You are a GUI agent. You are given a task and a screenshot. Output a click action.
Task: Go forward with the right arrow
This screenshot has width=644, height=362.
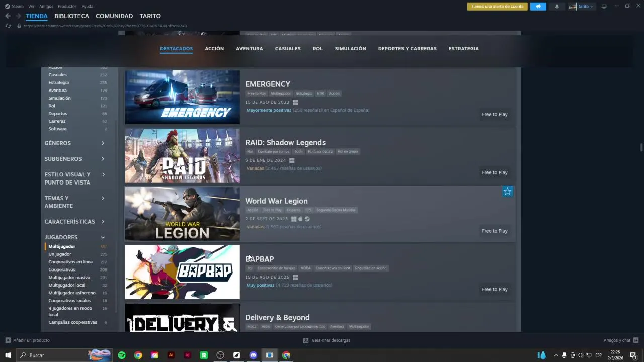(18, 16)
